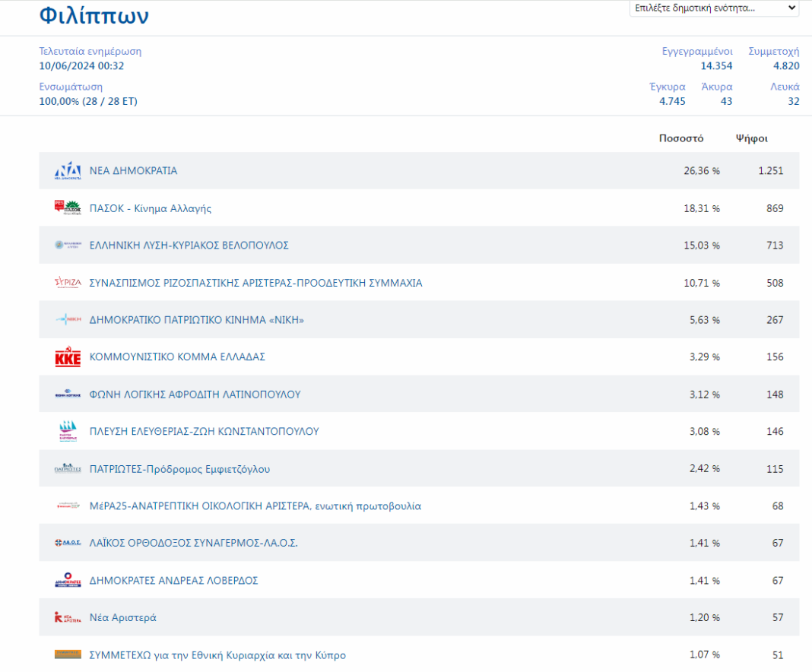Select ΠΑΤΡΙΩΤΕΣ-Πρόδρομος Εμφιετζόγλου entry
812x672 pixels.
tap(179, 469)
